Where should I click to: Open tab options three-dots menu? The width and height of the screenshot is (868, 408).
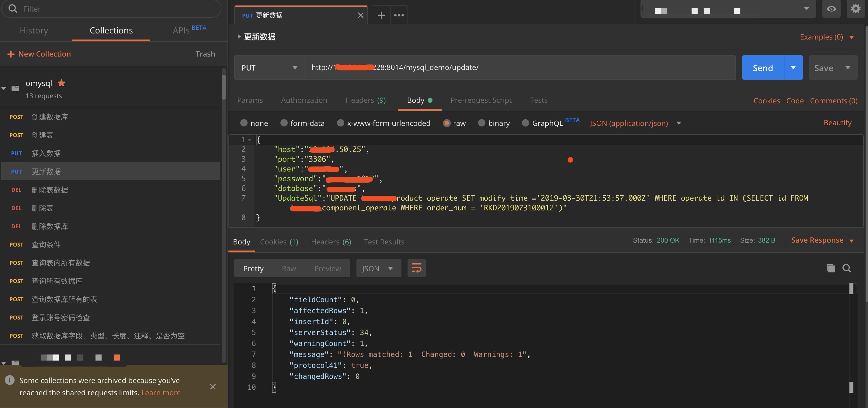[x=399, y=15]
